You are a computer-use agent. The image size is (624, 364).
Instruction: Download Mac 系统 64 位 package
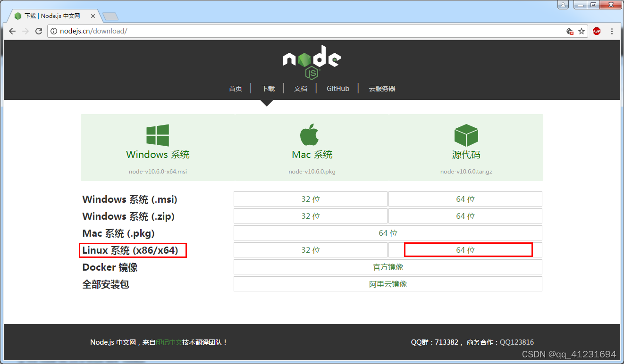[387, 232]
